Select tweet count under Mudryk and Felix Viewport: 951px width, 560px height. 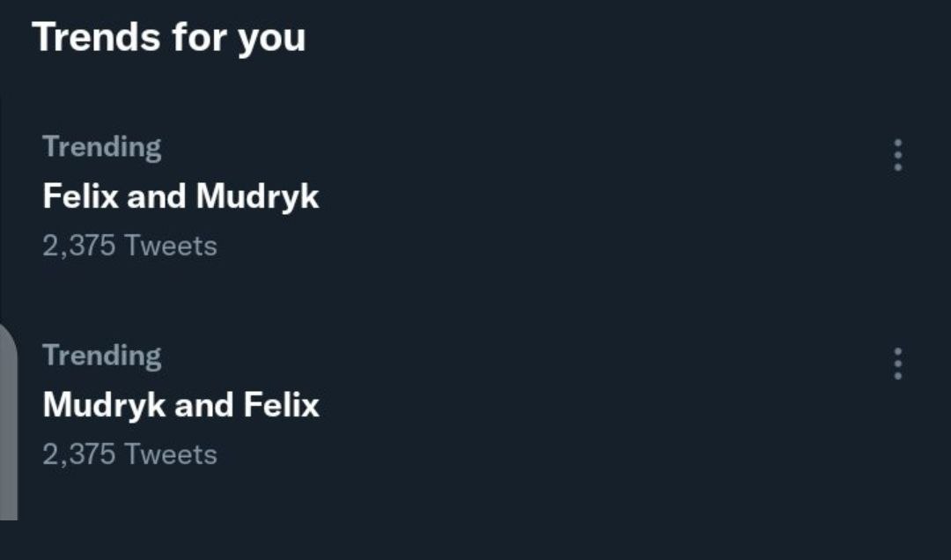[129, 454]
